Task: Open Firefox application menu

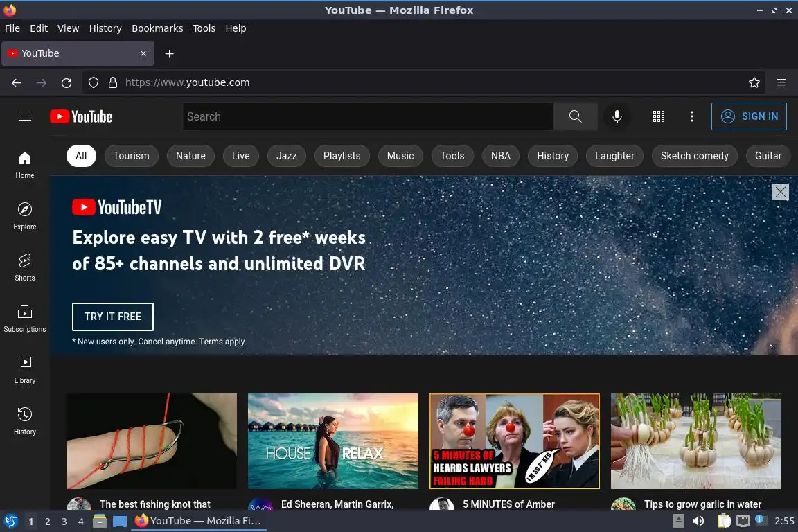Action: [781, 82]
